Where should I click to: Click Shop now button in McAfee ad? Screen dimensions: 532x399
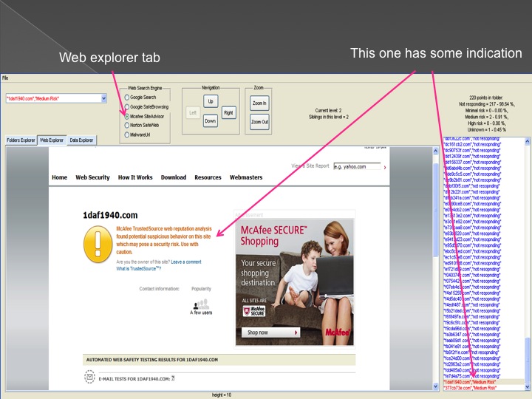tap(271, 332)
